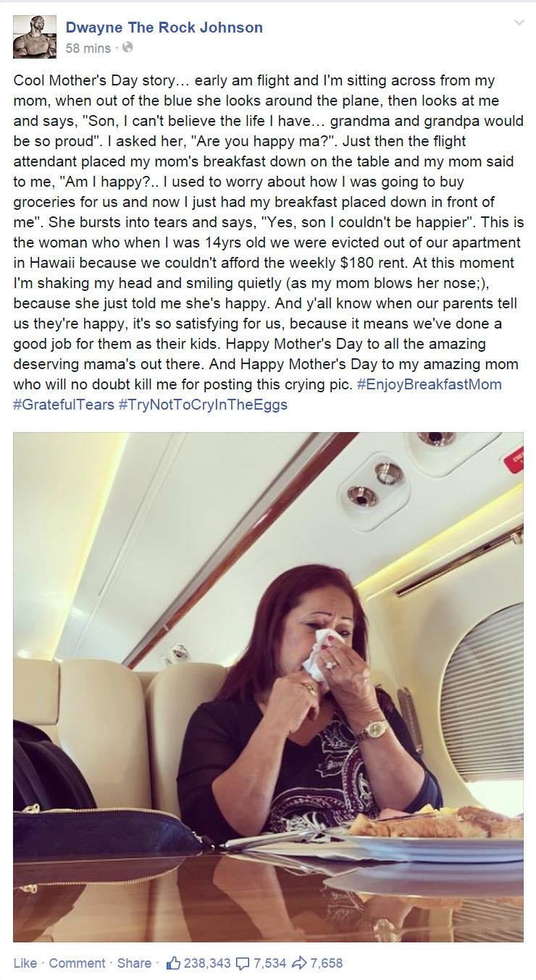Open Dwayne The Rock Johnson's profile name

[x=164, y=28]
